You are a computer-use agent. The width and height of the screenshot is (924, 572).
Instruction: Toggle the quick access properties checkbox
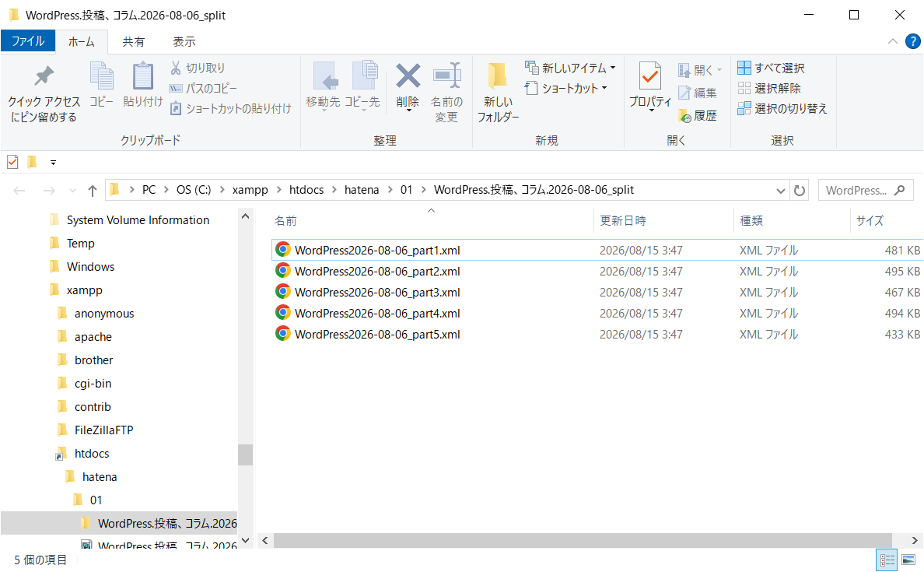pyautogui.click(x=12, y=162)
